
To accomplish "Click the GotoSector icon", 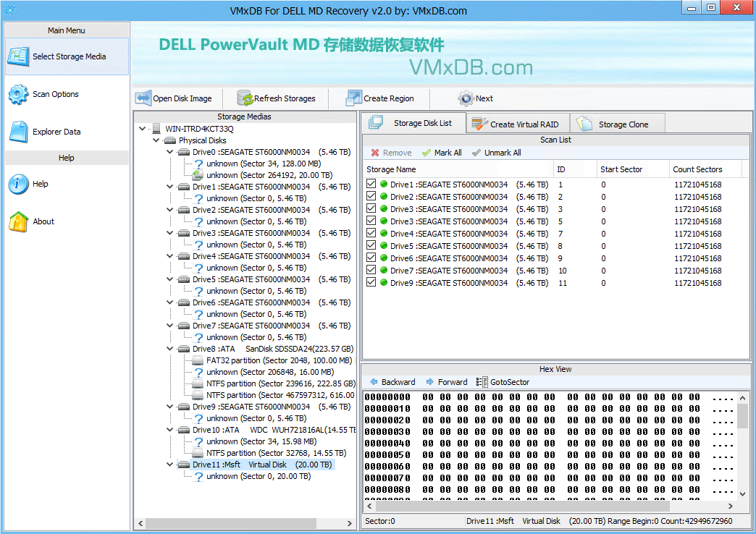I will coord(482,382).
